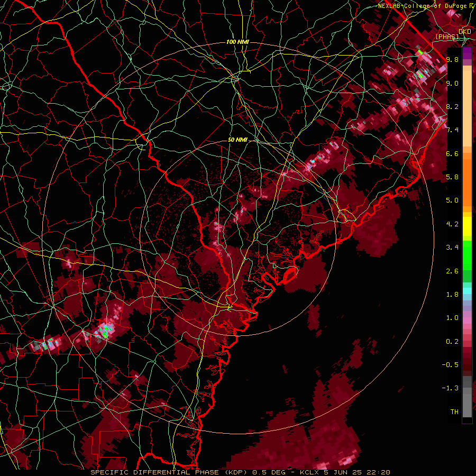
Task: Click the 0.2 scale value
Action: pos(452,342)
